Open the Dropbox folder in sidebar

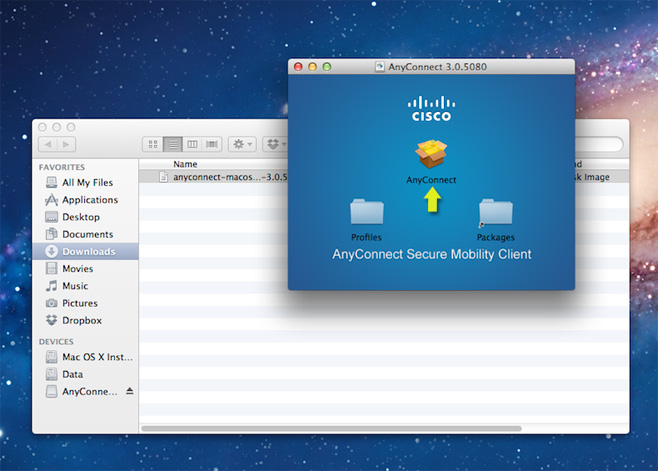tap(81, 320)
